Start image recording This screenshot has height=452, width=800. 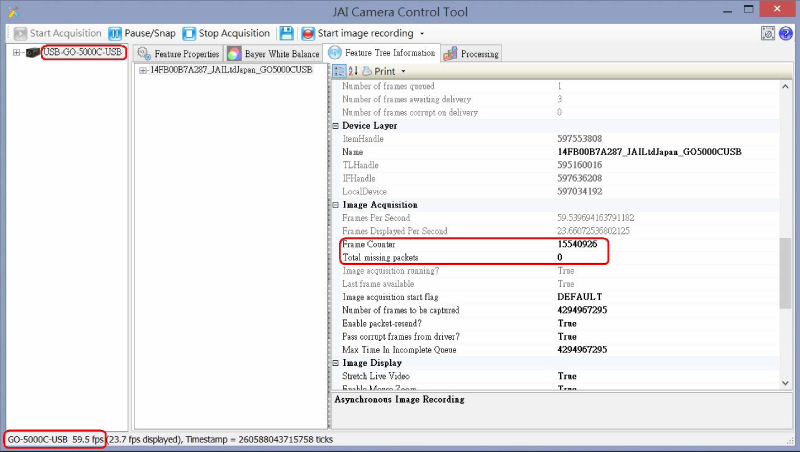pos(357,33)
